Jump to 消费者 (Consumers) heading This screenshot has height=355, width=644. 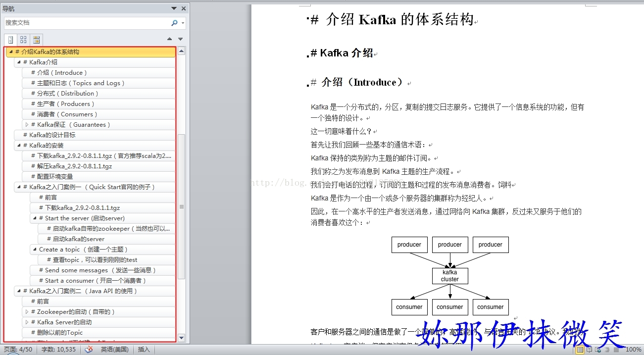pyautogui.click(x=99, y=114)
